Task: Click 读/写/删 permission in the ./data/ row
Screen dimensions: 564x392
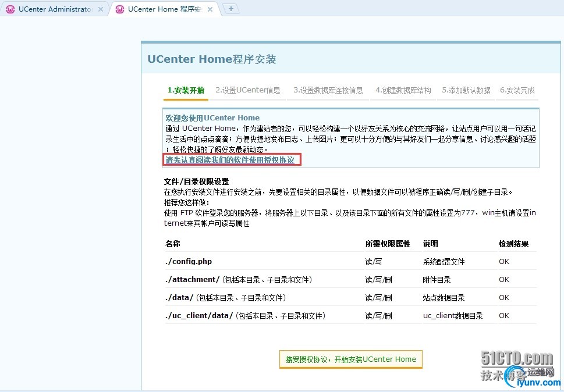Action: click(x=379, y=298)
